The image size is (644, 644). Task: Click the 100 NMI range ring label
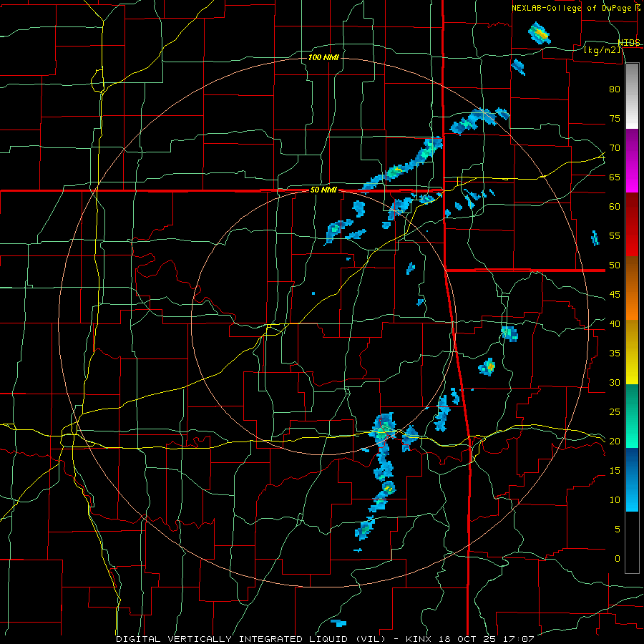click(323, 57)
